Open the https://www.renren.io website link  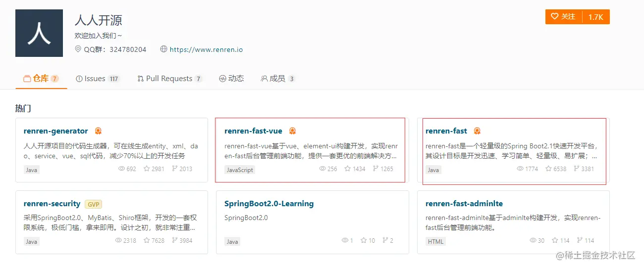tap(206, 49)
